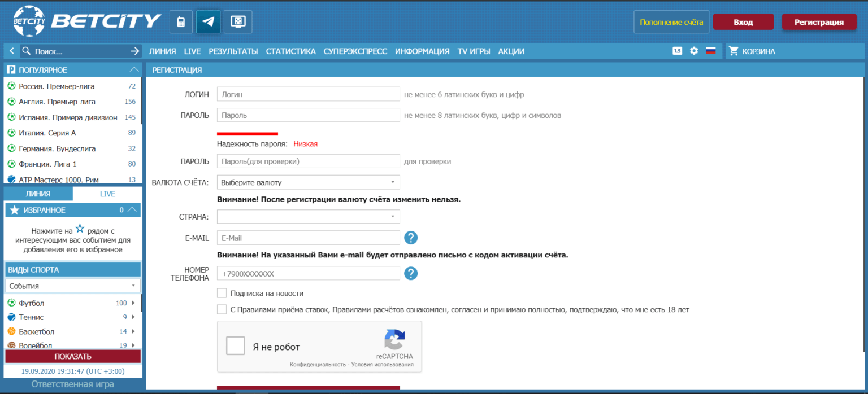Screen dimensions: 868x394
Task: Open settings gear icon in navigation bar
Action: [x=694, y=51]
